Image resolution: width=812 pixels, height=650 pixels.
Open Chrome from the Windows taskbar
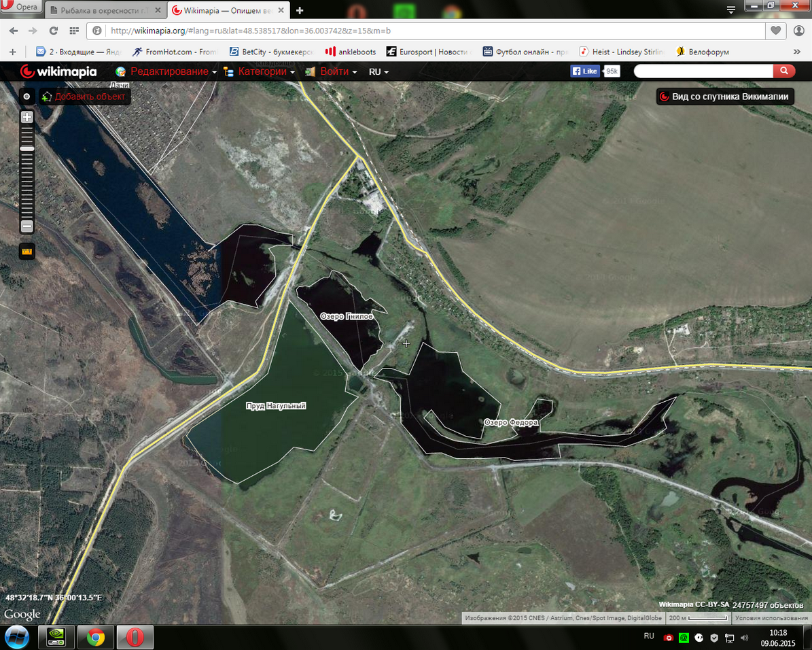(x=95, y=637)
